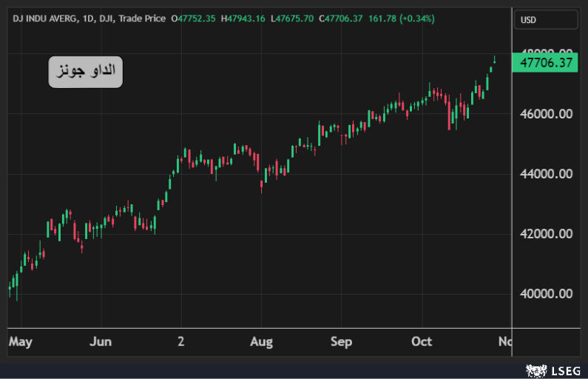Click the DJ INDU AVERG symbol name
The width and height of the screenshot is (588, 379).
[x=46, y=18]
